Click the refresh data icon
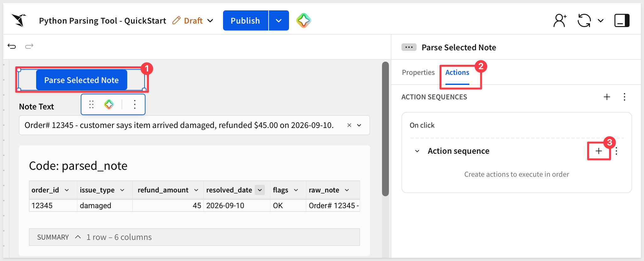The width and height of the screenshot is (644, 261). (584, 20)
